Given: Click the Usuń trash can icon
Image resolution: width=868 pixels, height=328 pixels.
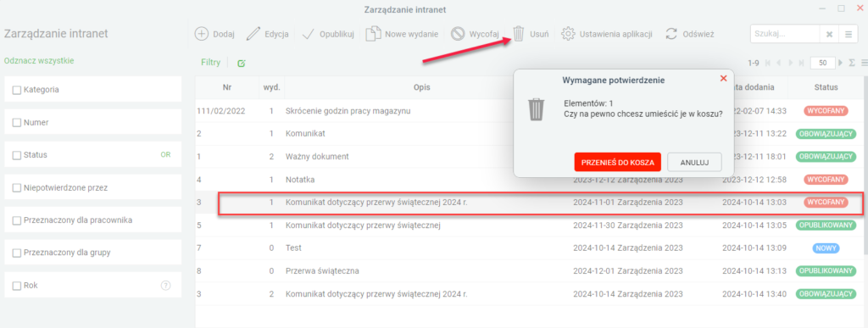Looking at the screenshot, I should pos(518,34).
